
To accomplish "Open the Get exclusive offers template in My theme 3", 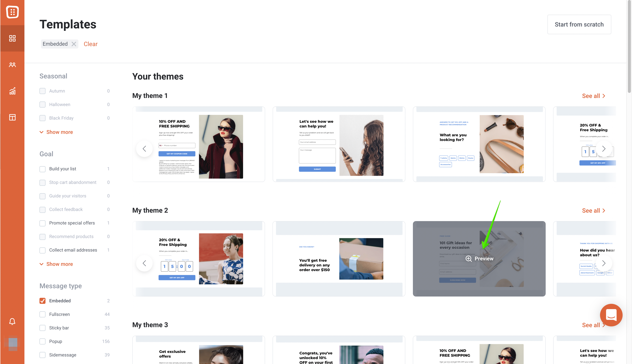I will tap(199, 350).
